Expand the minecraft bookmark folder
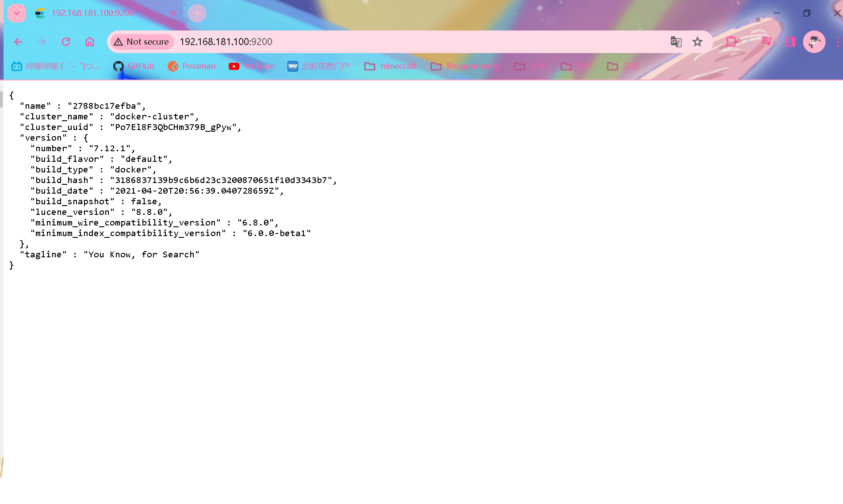 pyautogui.click(x=390, y=66)
